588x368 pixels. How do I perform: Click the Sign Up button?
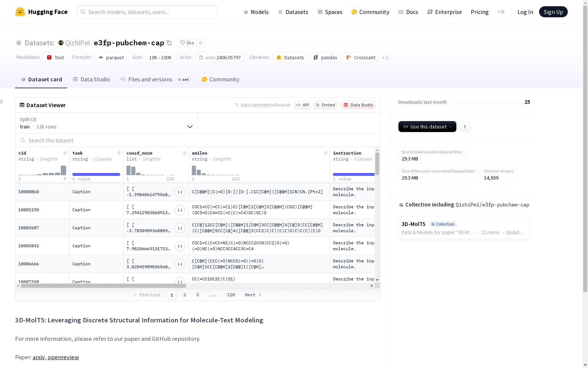(x=553, y=12)
